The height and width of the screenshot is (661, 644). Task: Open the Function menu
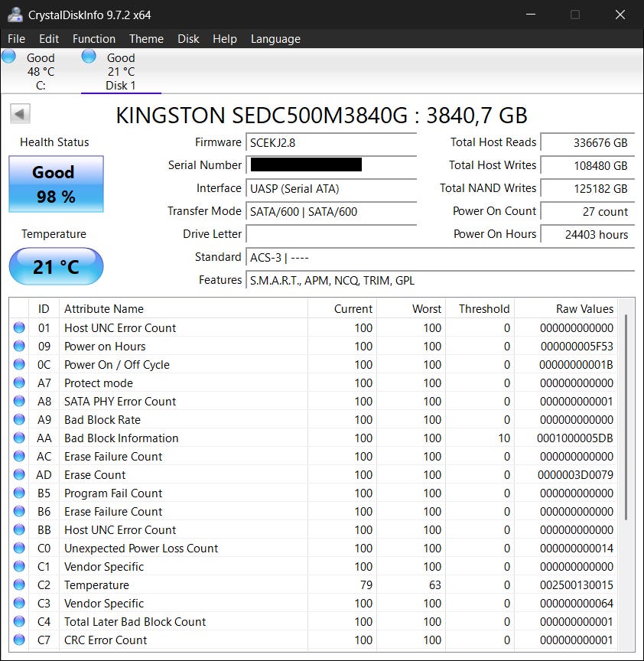[x=94, y=39]
